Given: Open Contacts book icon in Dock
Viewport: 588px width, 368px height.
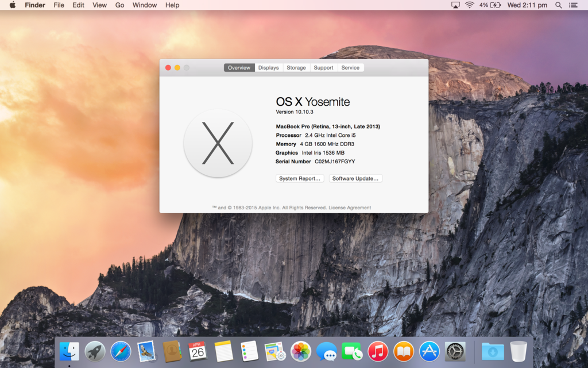Looking at the screenshot, I should tap(172, 351).
